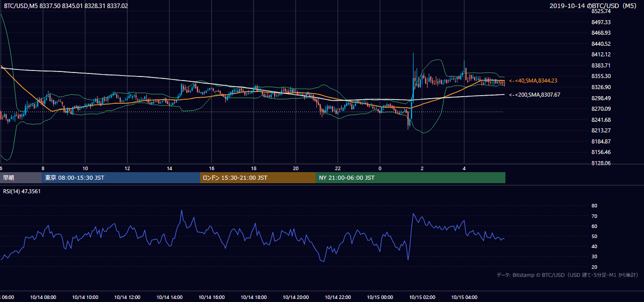Click bottom date label 10/15 02:00
The width and height of the screenshot is (644, 302).
point(422,297)
